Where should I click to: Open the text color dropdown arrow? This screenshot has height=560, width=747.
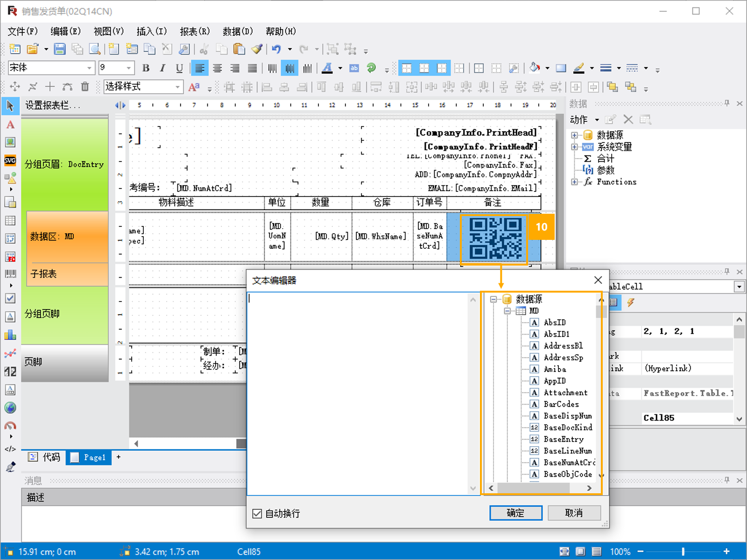coord(340,68)
